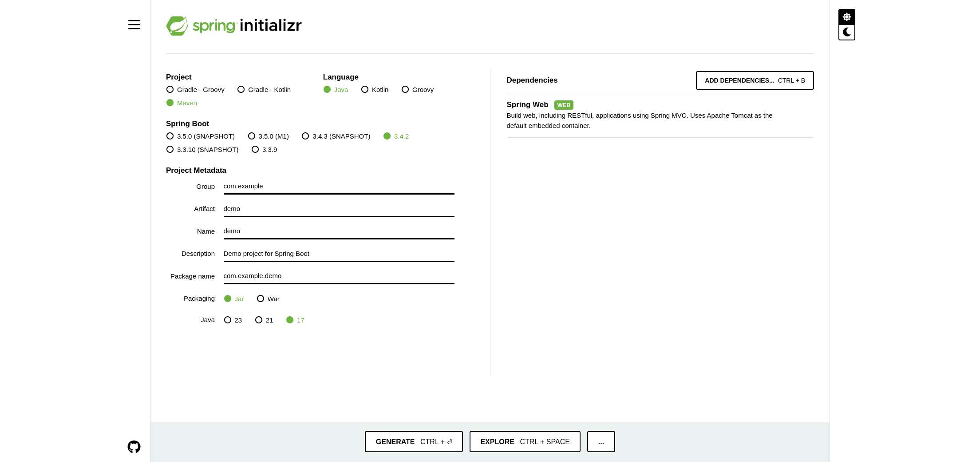Click the Spring Web dependency entry

660,115
